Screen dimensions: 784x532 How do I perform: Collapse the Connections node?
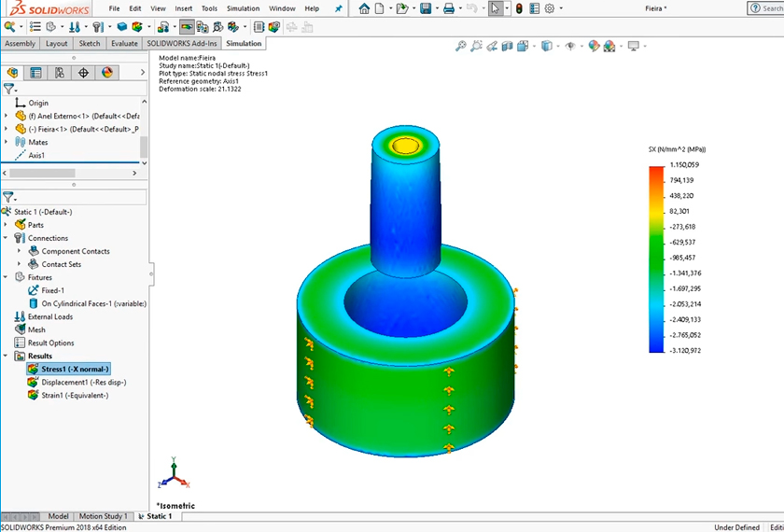click(7, 238)
